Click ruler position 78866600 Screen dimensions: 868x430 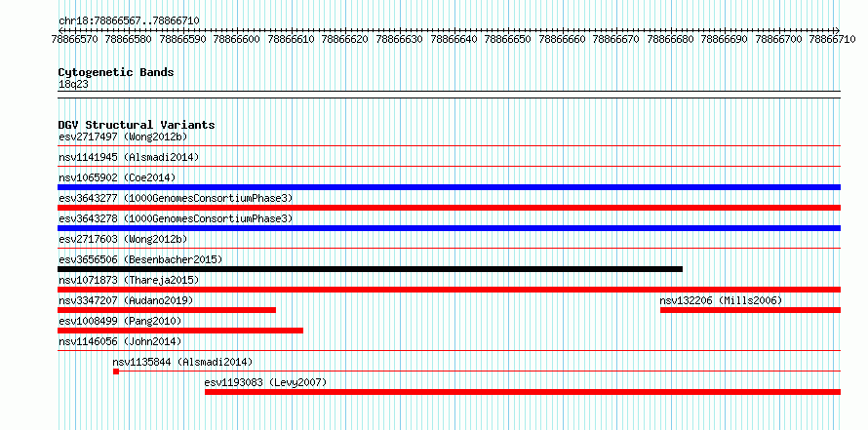tap(236, 39)
